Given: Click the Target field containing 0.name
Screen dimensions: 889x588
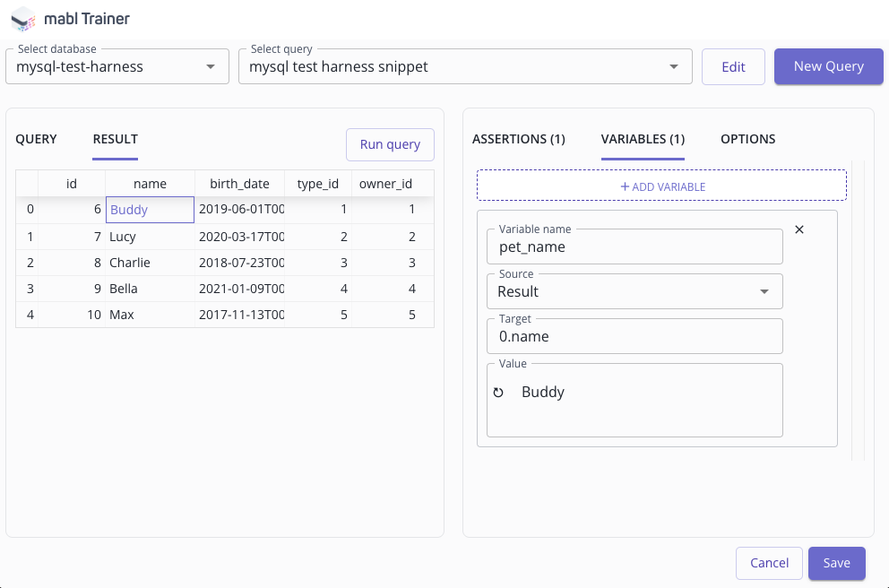Looking at the screenshot, I should point(634,336).
